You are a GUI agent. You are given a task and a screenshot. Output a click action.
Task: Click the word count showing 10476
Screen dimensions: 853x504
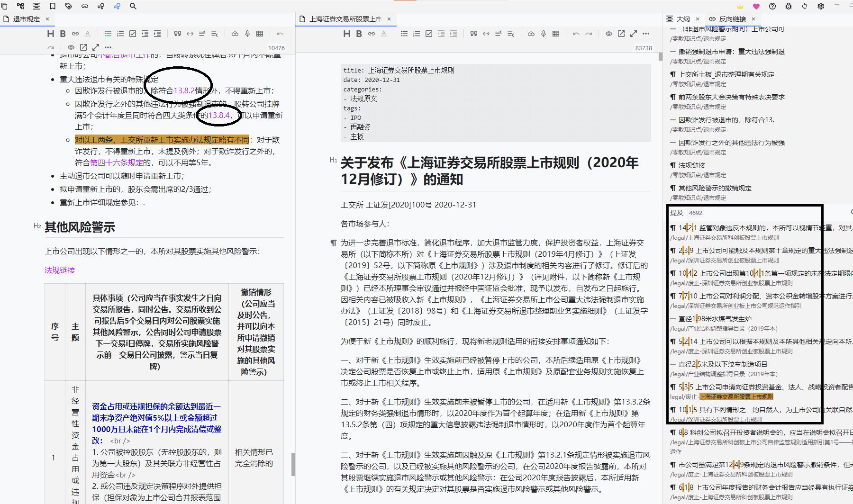coord(277,47)
